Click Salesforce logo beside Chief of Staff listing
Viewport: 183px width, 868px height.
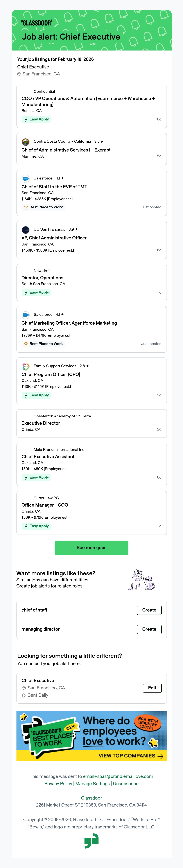point(26,178)
